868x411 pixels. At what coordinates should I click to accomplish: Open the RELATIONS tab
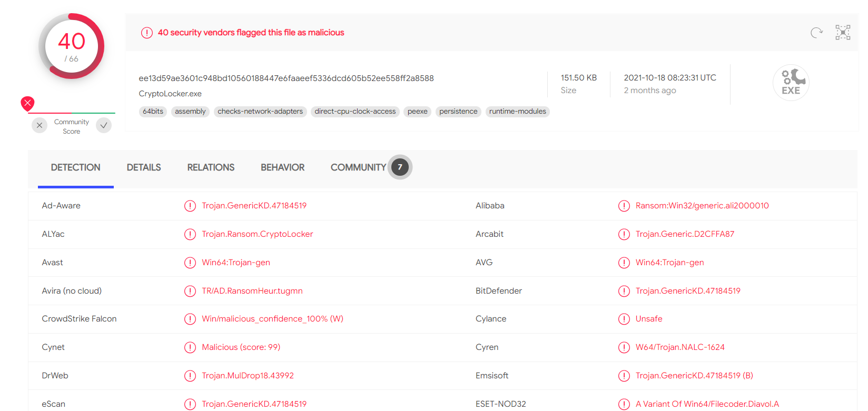point(211,167)
